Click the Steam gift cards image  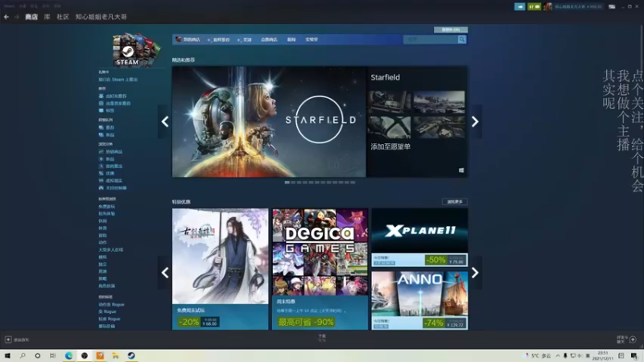[136, 50]
